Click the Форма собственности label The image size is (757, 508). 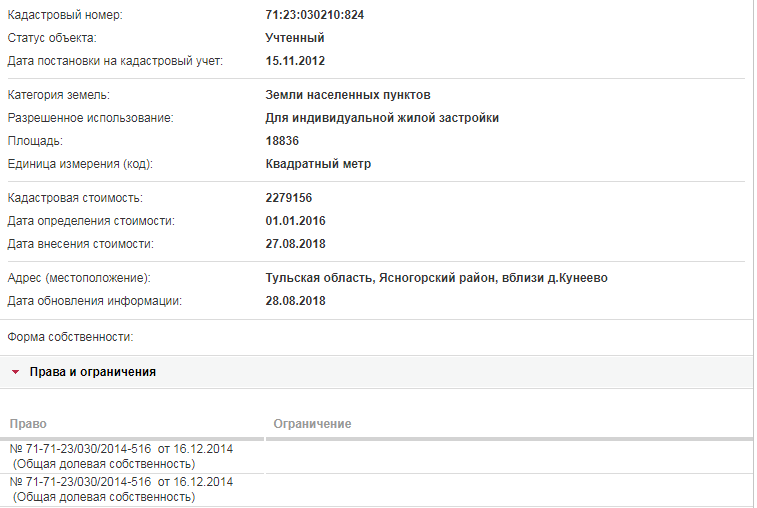[x=70, y=337]
